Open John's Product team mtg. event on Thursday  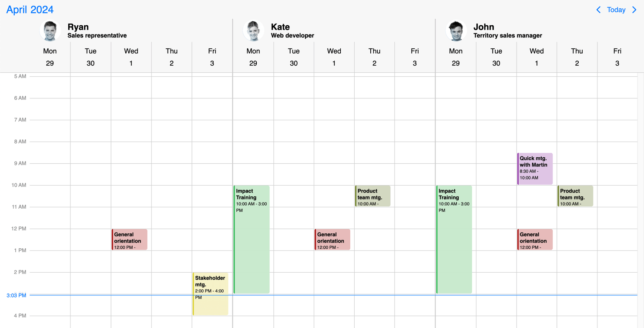coord(576,196)
